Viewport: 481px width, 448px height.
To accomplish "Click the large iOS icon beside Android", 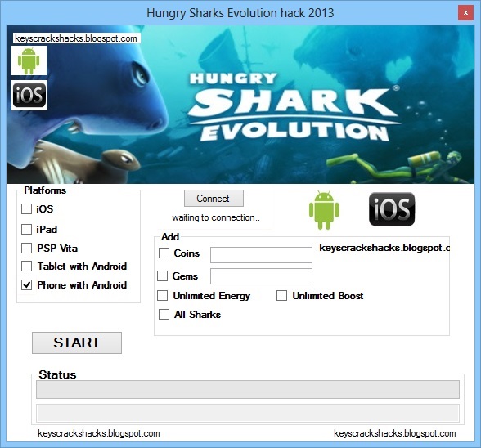I will pos(392,209).
